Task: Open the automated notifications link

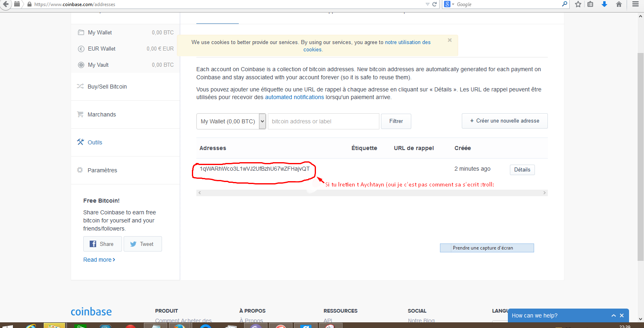Action: coord(295,97)
